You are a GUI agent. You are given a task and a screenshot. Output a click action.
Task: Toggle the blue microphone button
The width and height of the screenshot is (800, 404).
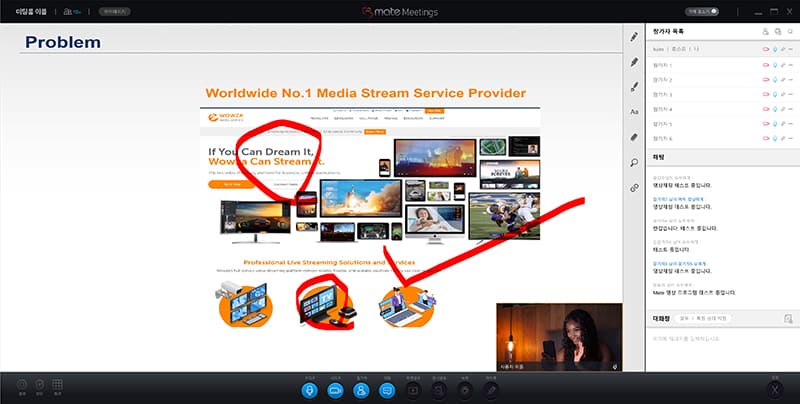coord(309,390)
